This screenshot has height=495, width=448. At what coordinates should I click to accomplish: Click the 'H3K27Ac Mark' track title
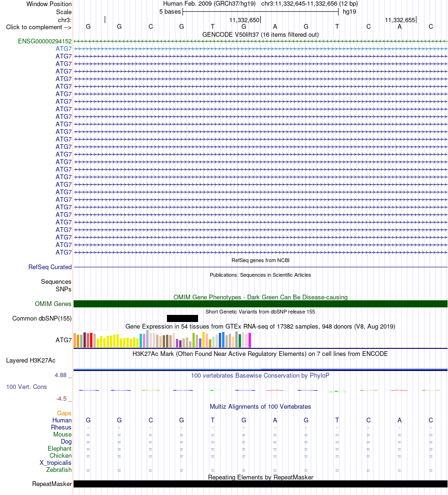coord(260,354)
